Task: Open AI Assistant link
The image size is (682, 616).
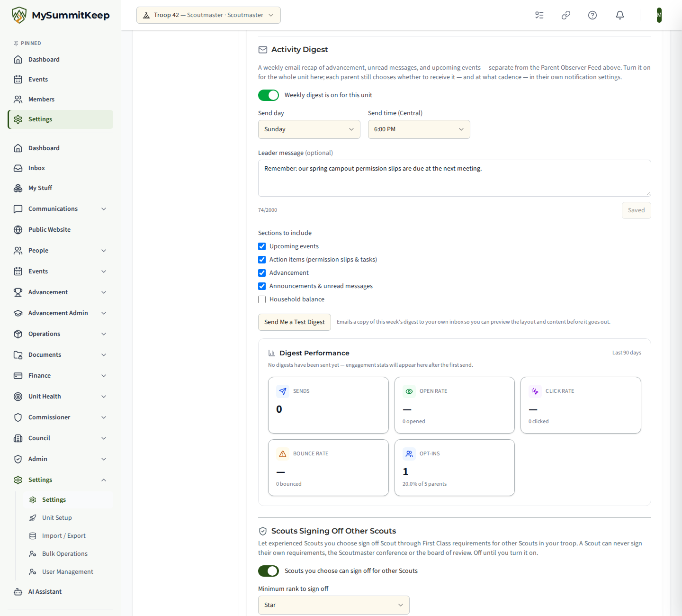Action: coord(61,592)
